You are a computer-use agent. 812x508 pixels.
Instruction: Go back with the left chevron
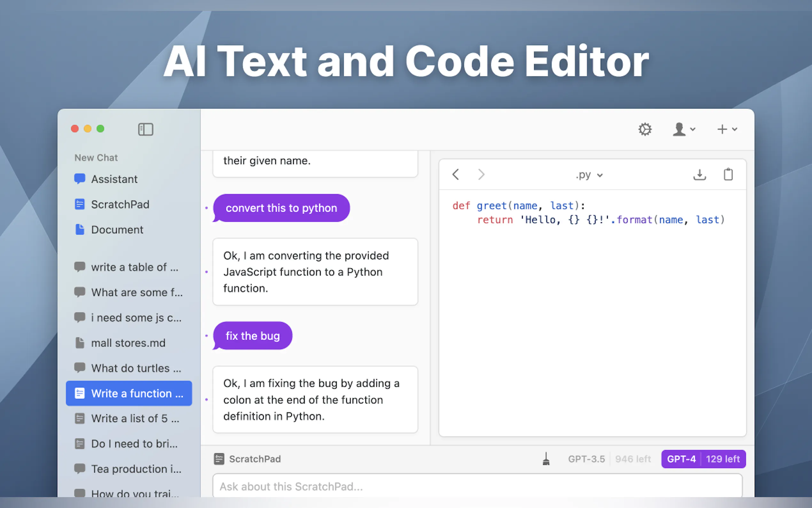coord(456,175)
